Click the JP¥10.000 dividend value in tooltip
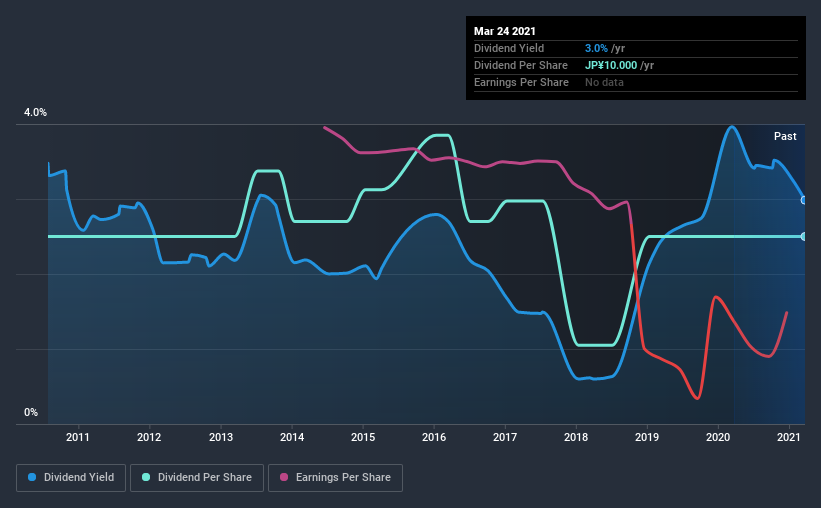The height and width of the screenshot is (508, 821). coord(611,65)
